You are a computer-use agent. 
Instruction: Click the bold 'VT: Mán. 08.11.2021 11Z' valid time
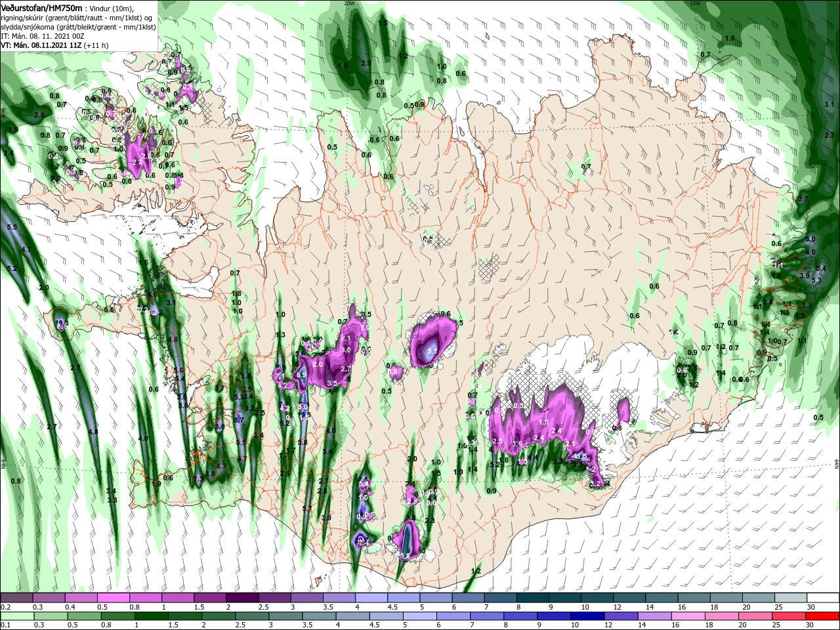[x=41, y=46]
